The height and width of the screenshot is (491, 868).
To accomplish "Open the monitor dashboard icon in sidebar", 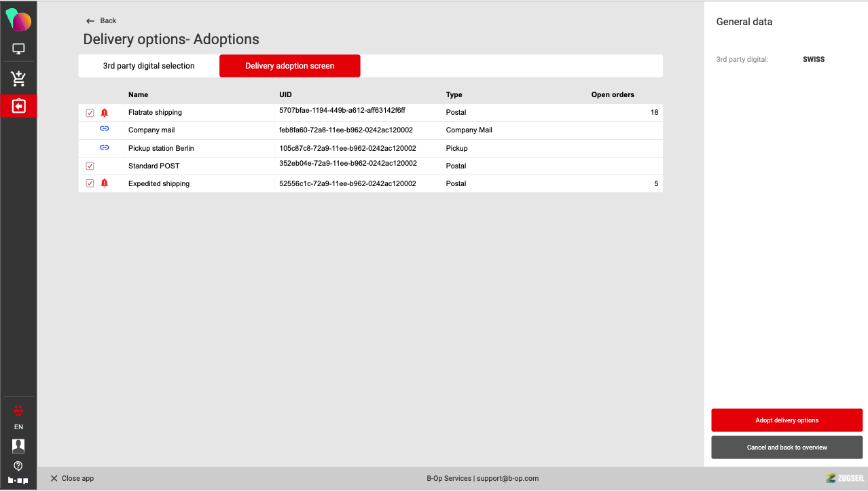I will (18, 49).
